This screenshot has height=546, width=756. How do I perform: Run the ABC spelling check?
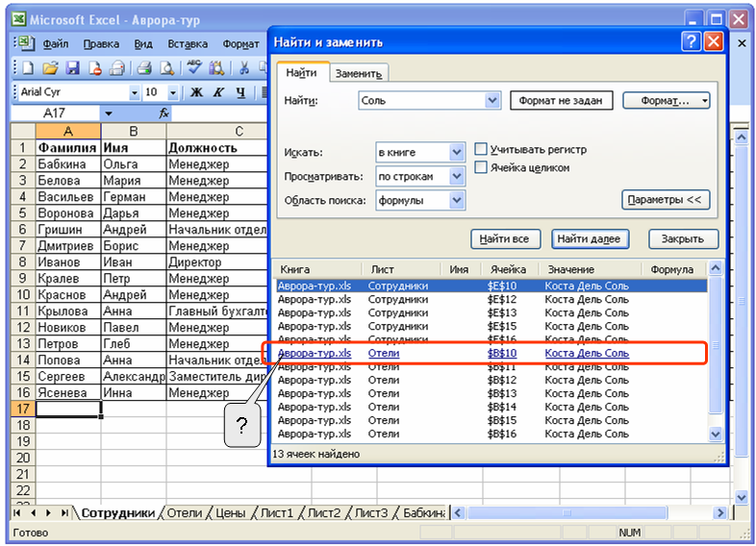[x=194, y=67]
